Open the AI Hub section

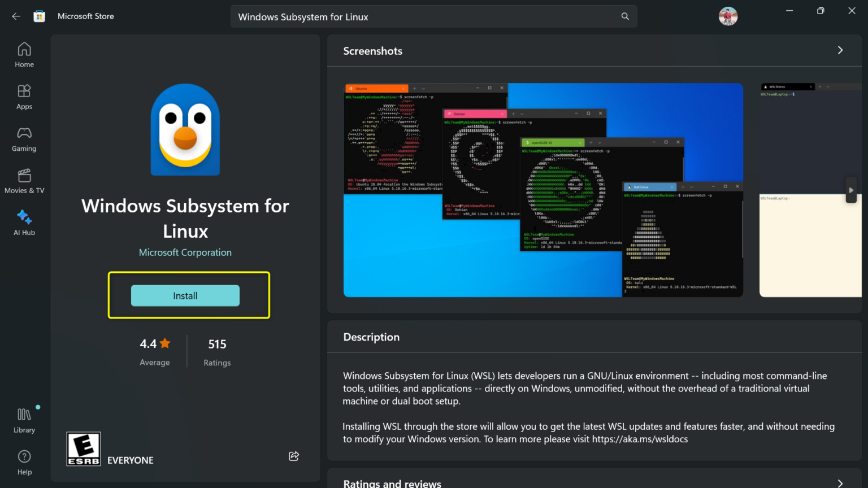24,223
